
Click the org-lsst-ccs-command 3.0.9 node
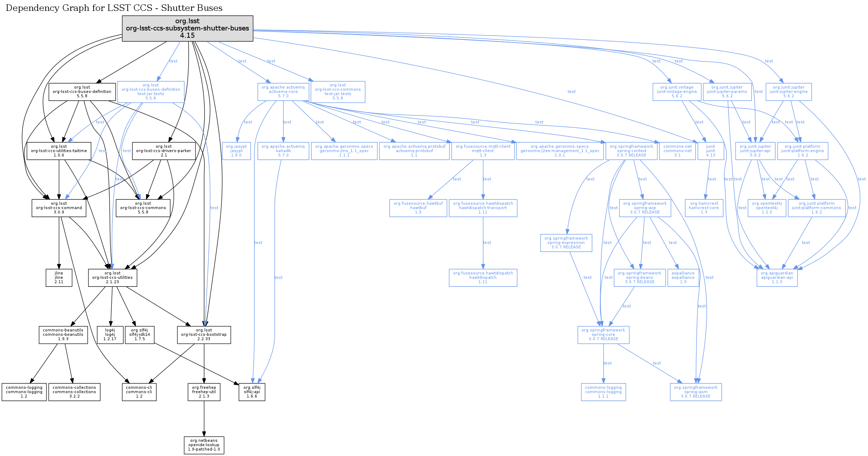[59, 208]
